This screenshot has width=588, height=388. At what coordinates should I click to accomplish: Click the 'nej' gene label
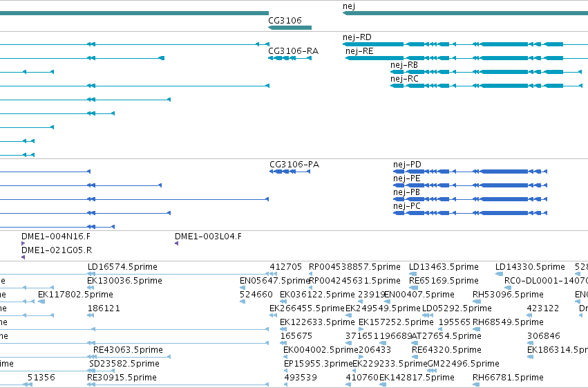point(349,6)
